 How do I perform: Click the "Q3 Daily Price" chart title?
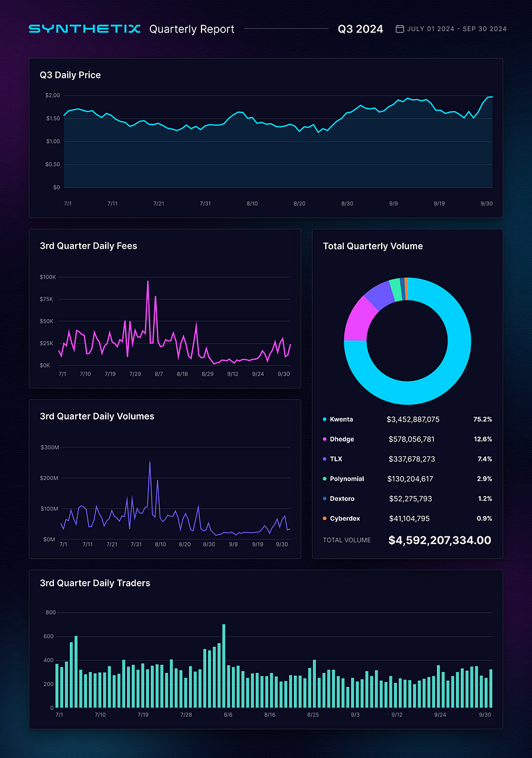[70, 75]
